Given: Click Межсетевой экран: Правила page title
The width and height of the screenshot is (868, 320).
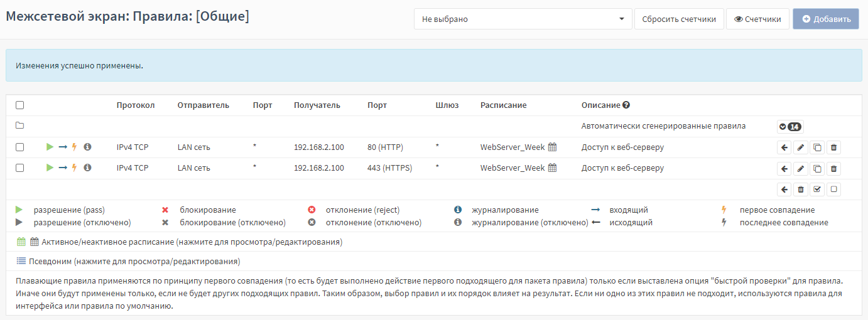Looking at the screenshot, I should [127, 16].
